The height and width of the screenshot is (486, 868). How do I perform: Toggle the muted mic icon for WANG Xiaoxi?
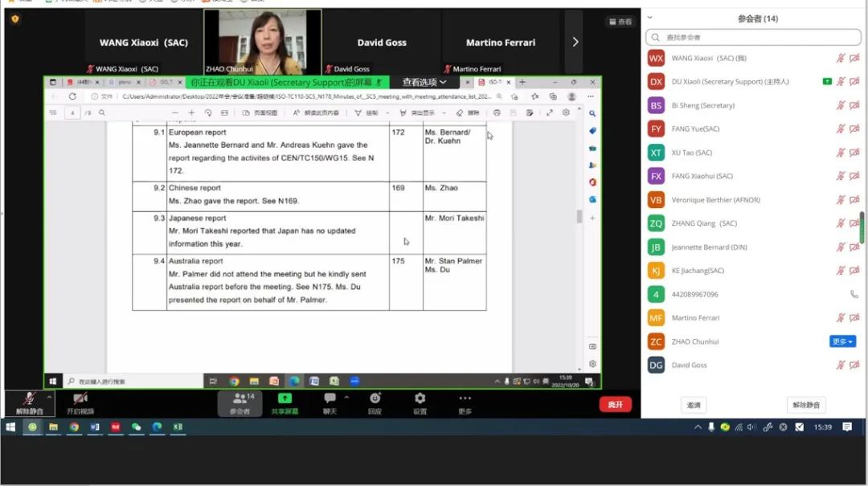pos(841,59)
